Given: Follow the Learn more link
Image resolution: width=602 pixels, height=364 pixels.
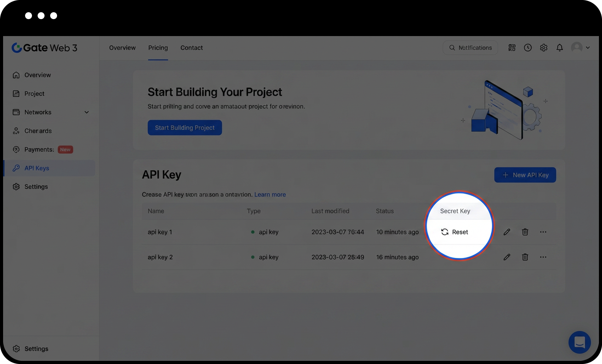Looking at the screenshot, I should [270, 194].
